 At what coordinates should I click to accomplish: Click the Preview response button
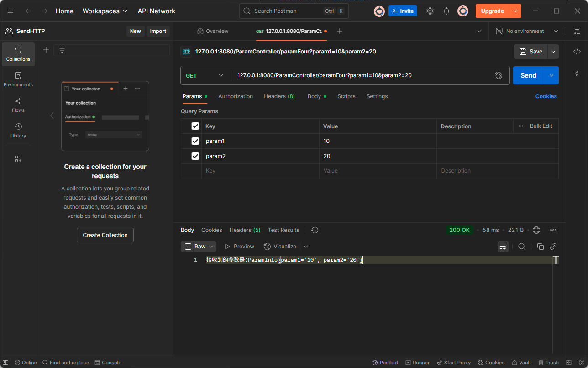click(239, 247)
